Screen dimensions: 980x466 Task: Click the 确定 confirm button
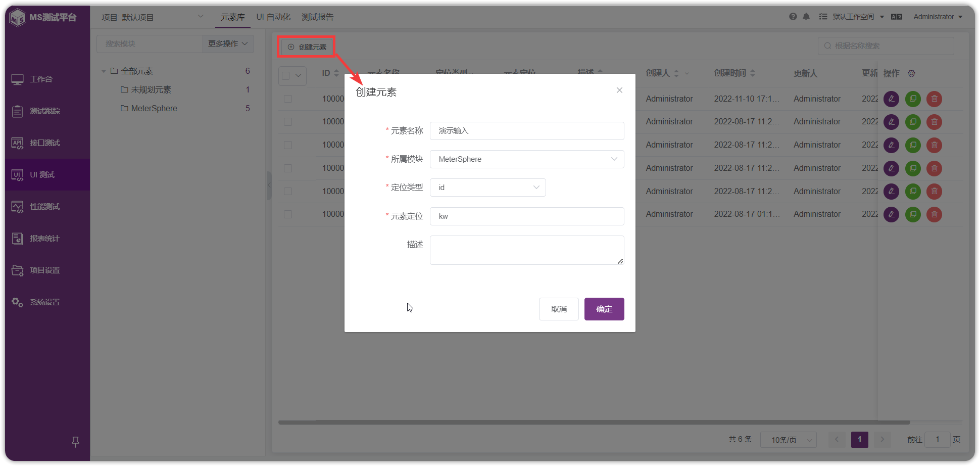point(604,309)
